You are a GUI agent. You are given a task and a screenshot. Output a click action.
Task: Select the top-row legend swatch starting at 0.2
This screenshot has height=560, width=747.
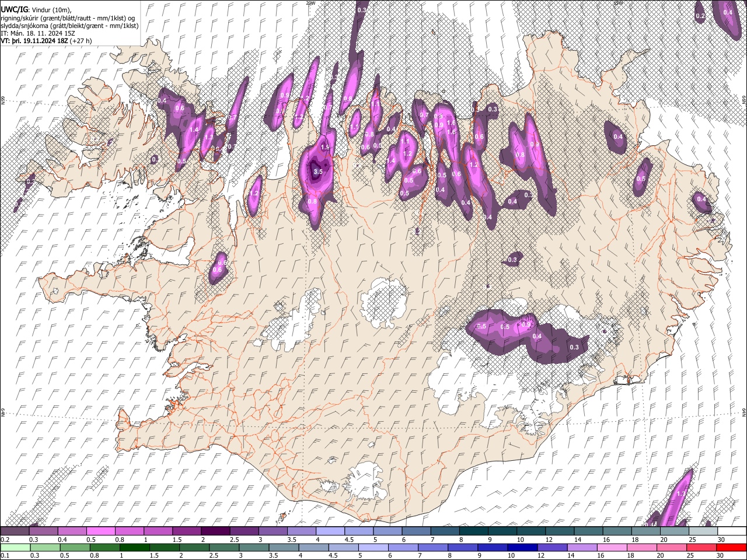pos(15,531)
